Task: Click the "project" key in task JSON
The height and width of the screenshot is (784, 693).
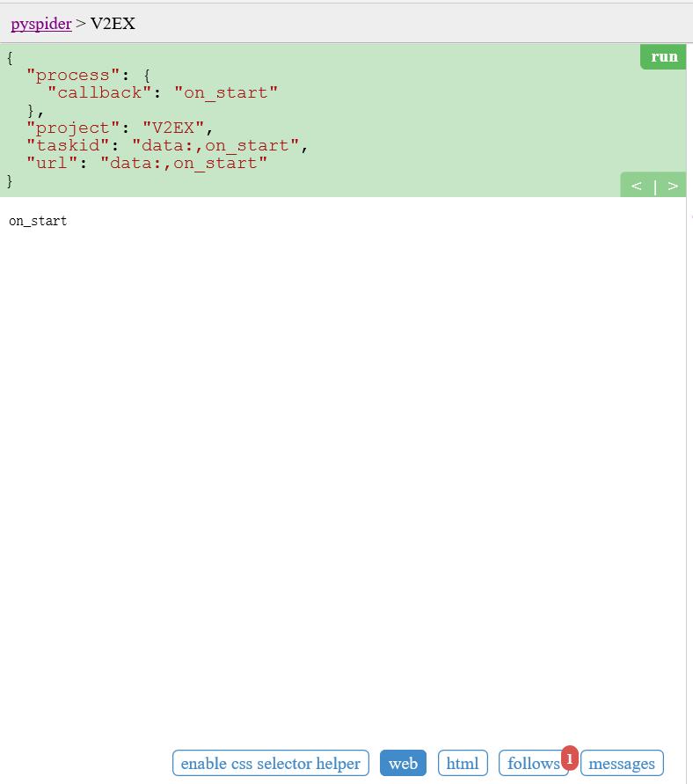Action: coord(69,128)
